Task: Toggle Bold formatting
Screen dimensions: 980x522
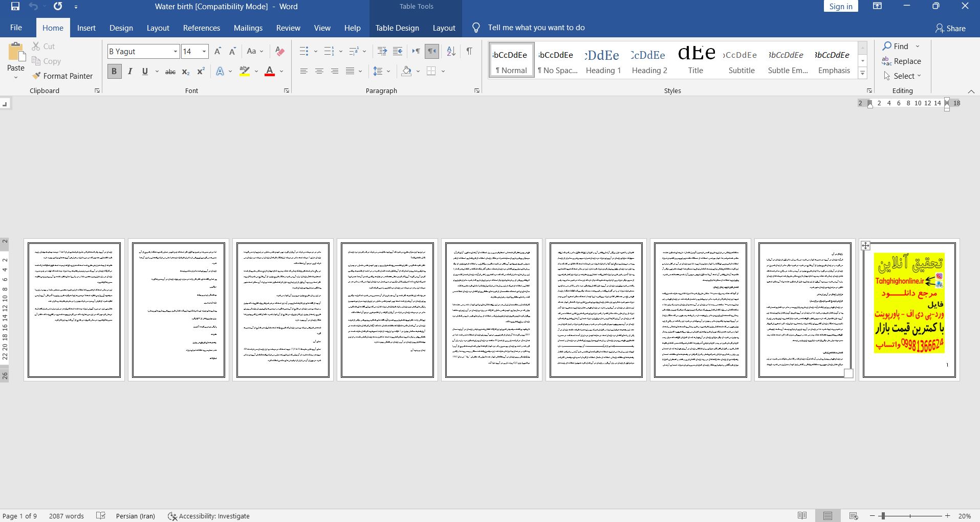Action: [114, 72]
